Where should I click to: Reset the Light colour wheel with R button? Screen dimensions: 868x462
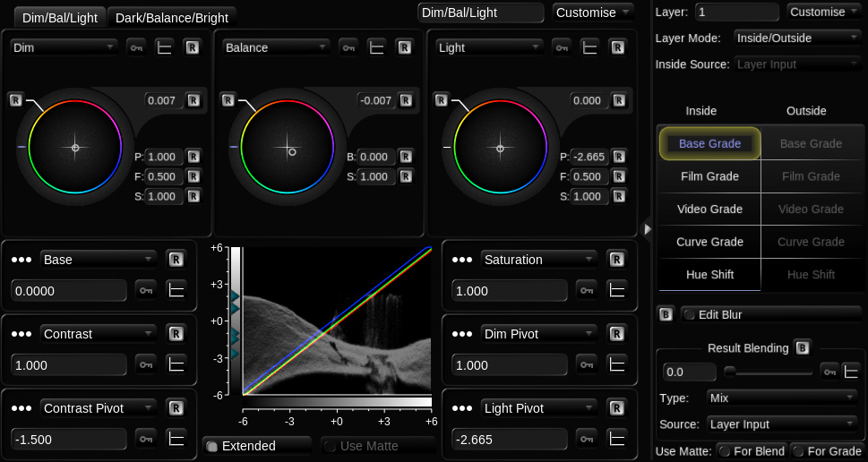pyautogui.click(x=442, y=99)
